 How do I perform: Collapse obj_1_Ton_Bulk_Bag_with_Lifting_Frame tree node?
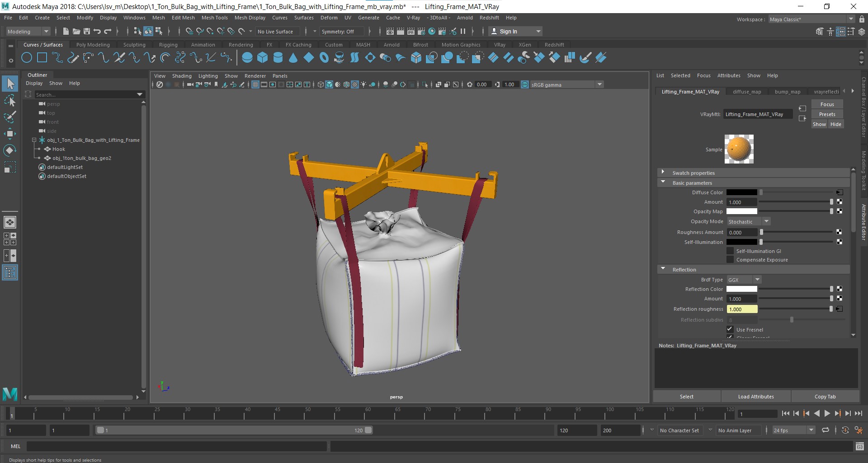click(x=34, y=140)
